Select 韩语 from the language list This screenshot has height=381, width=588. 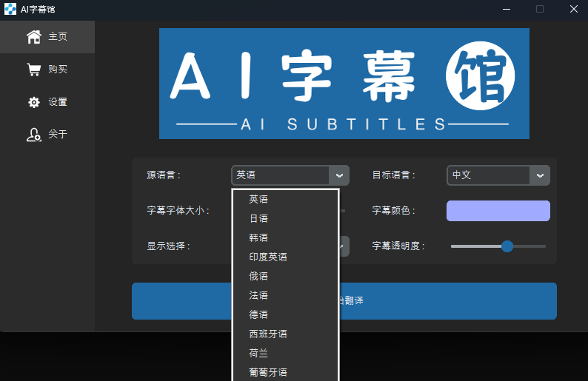click(x=258, y=237)
